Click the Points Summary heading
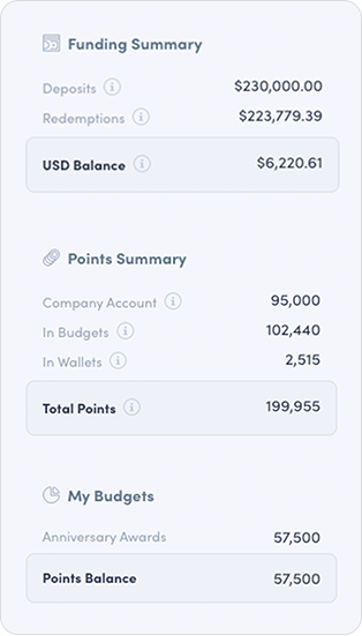 point(127,259)
